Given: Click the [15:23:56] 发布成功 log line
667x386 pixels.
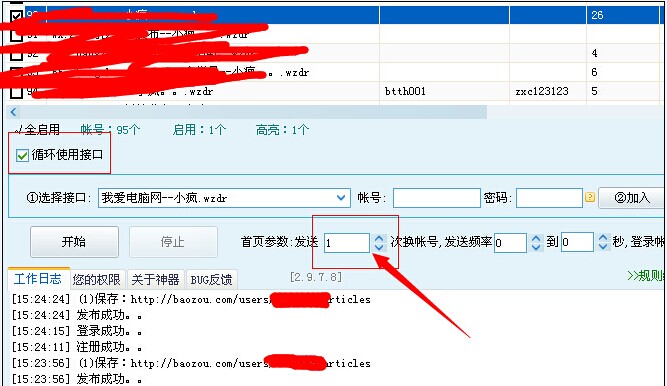Looking at the screenshot, I should click(77, 378).
